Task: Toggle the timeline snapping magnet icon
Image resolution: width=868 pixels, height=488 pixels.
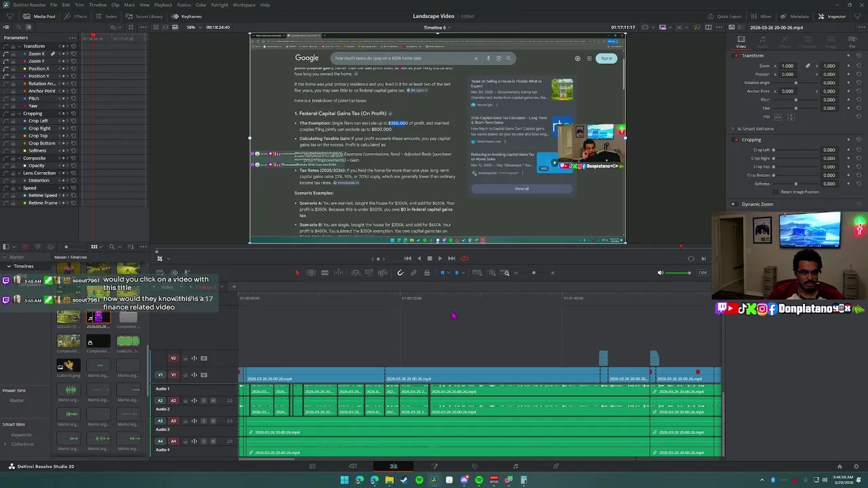Action: (x=400, y=272)
